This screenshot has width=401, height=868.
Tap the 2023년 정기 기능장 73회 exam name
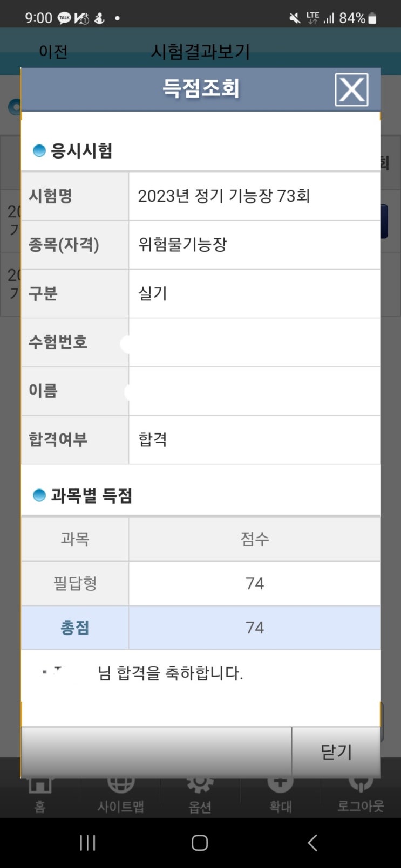pos(223,196)
